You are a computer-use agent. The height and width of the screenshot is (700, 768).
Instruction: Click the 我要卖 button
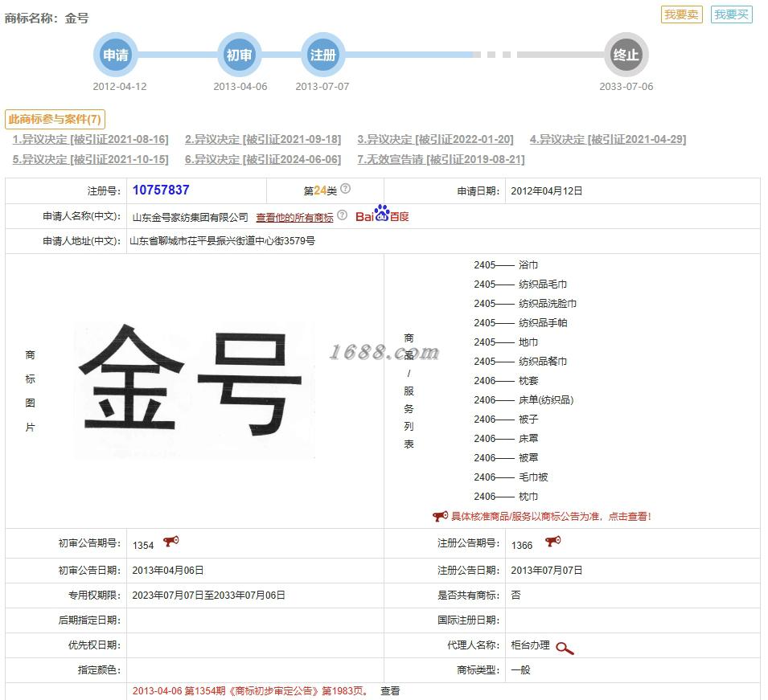[x=681, y=14]
